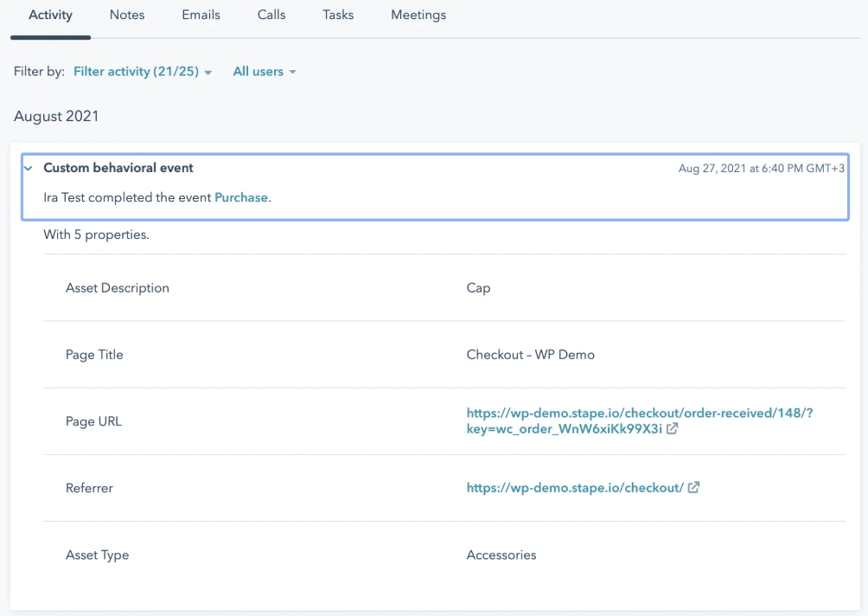This screenshot has width=868, height=616.
Task: Select the Page Title label
Action: pos(94,355)
